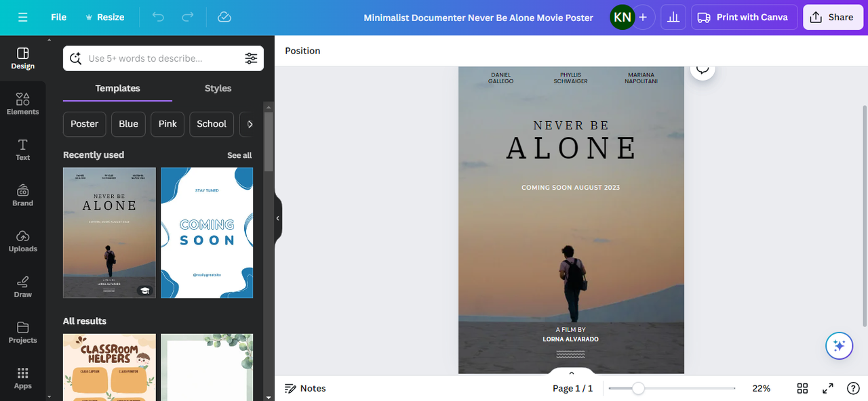The width and height of the screenshot is (868, 401).
Task: Open the 22% zoom level menu
Action: (x=761, y=388)
